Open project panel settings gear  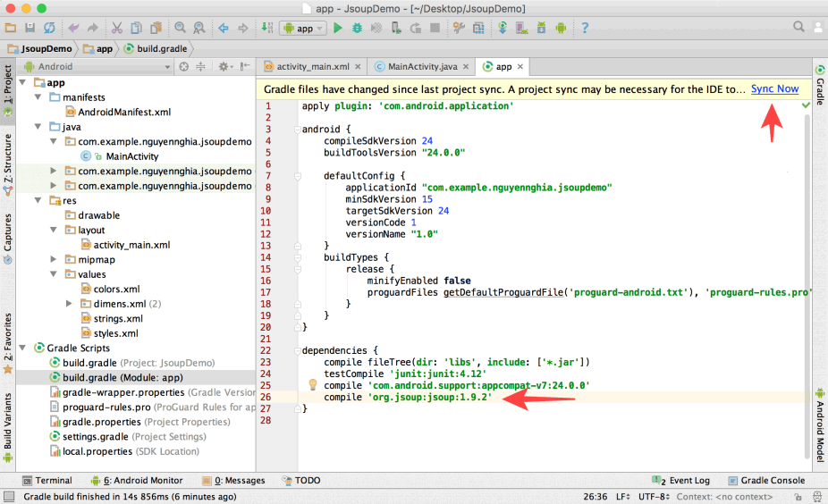pyautogui.click(x=225, y=66)
